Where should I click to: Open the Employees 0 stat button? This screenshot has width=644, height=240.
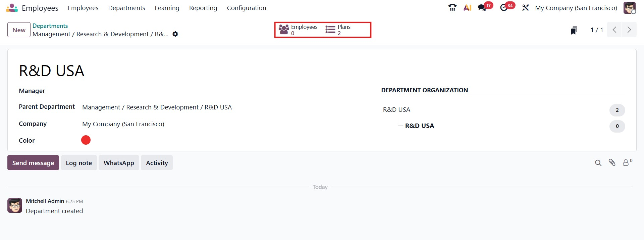(x=299, y=30)
